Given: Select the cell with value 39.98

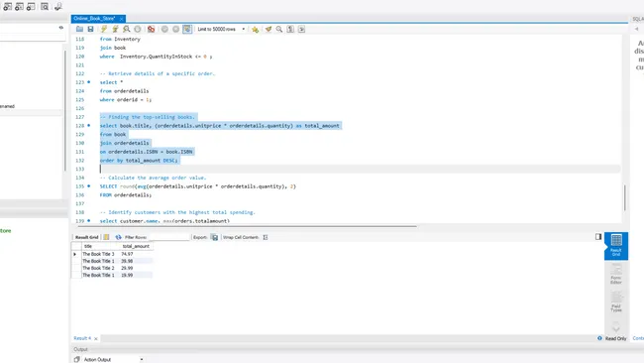Looking at the screenshot, I should pos(137,261).
